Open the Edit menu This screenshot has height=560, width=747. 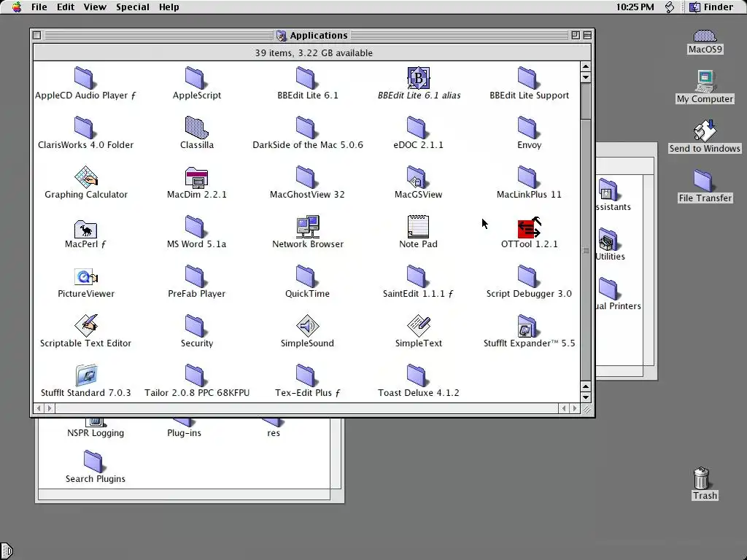(65, 7)
